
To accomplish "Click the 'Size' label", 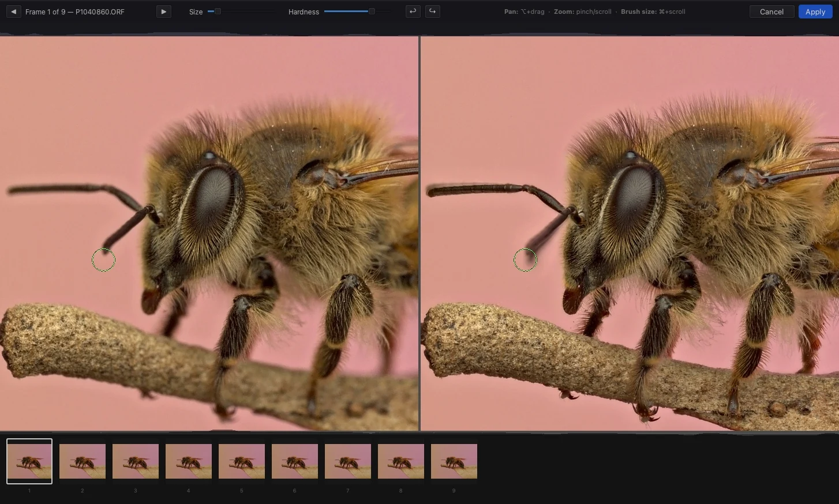I will point(196,12).
